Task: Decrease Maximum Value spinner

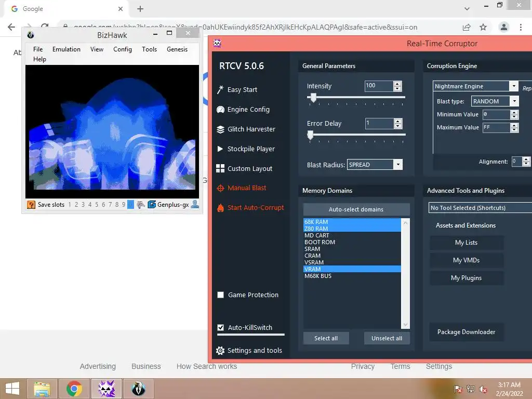Action: (x=514, y=129)
